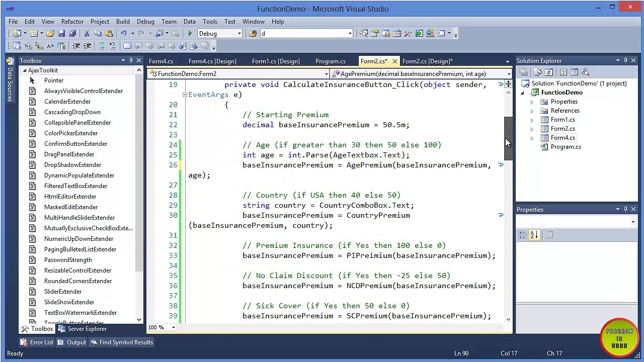The height and width of the screenshot is (362, 644).
Task: Click Refresh icon in Solution Explorer
Action: click(549, 72)
